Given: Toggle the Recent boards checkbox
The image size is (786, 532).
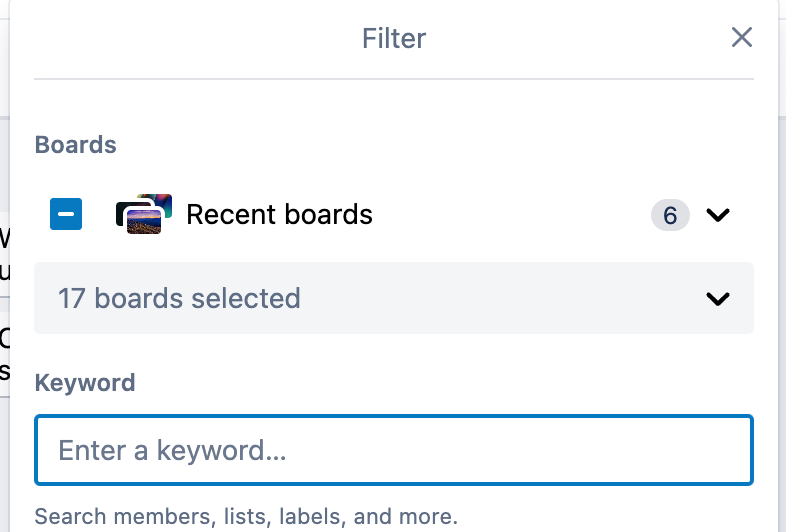Looking at the screenshot, I should (x=66, y=214).
